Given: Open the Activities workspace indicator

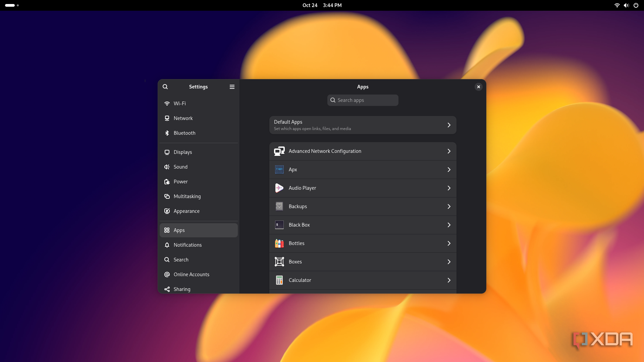Looking at the screenshot, I should click(12, 5).
